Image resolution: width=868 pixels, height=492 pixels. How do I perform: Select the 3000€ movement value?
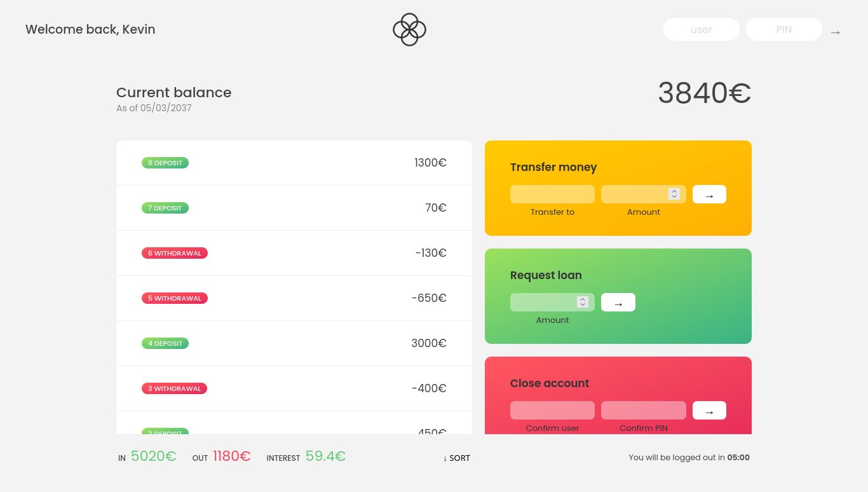click(429, 343)
